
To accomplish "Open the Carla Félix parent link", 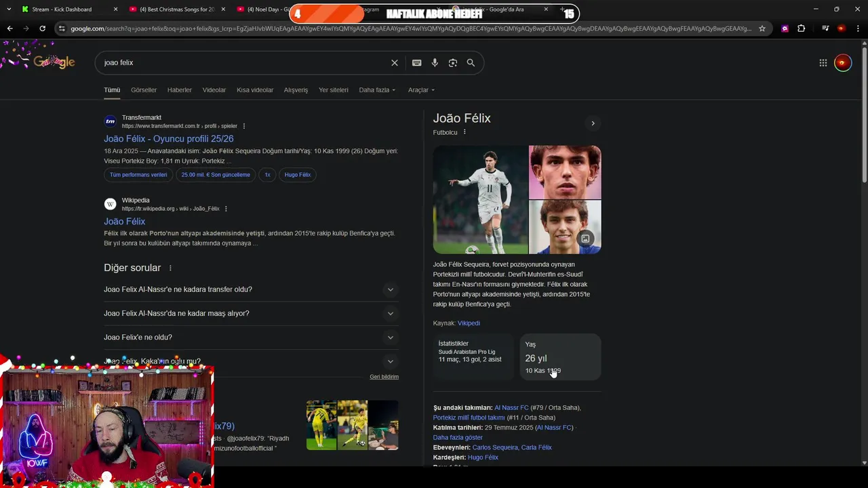I will tap(536, 448).
